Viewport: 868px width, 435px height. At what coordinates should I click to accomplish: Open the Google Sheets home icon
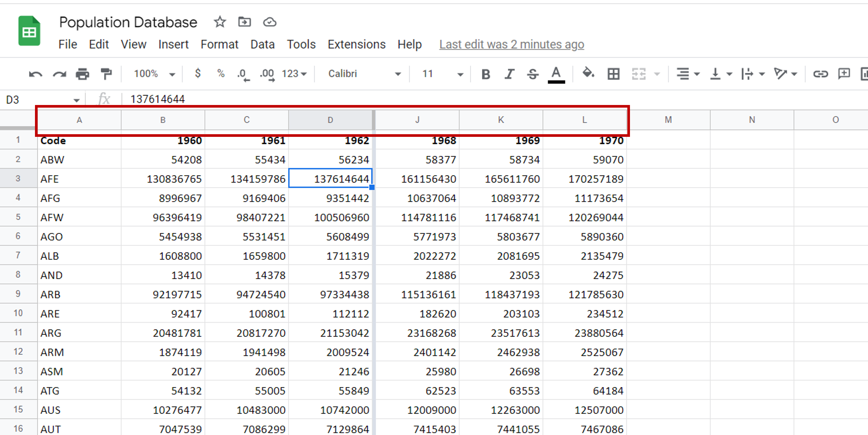click(29, 31)
